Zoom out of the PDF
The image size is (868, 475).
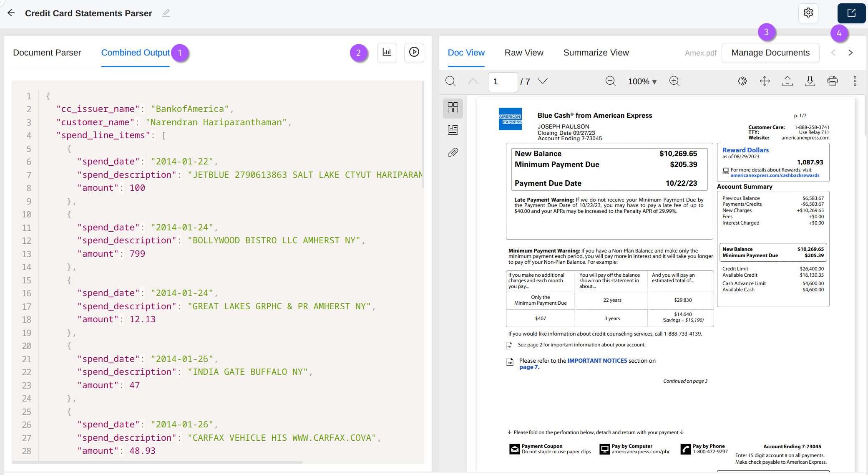tap(610, 81)
